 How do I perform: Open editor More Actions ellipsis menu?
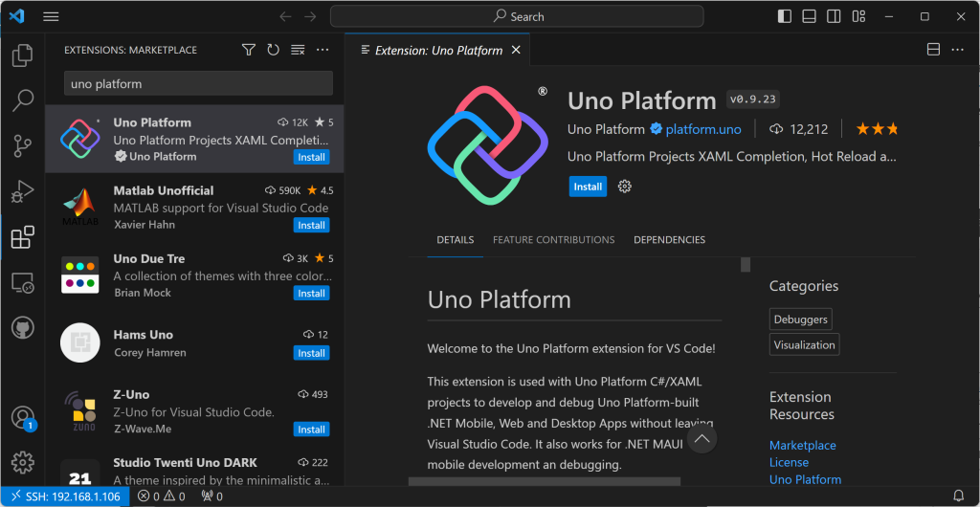959,50
